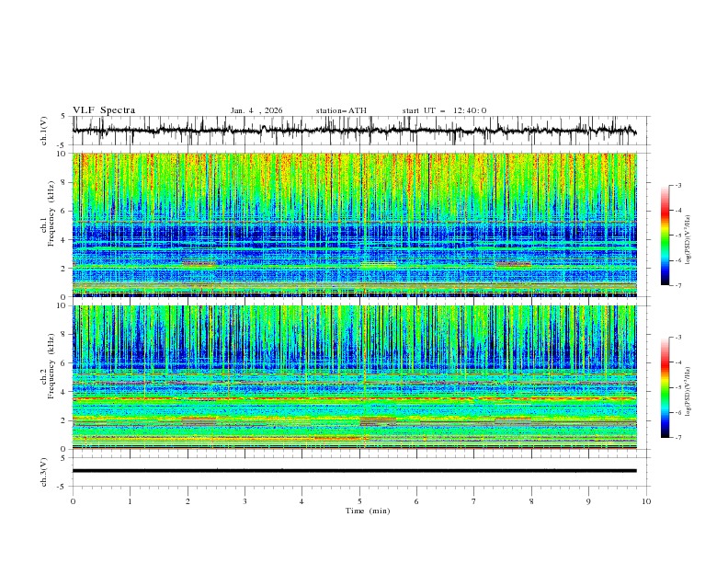Viewport: 728px width, 563px height.
Task: Click the ch.2 spectrogram color scale bar
Action: coord(665,387)
